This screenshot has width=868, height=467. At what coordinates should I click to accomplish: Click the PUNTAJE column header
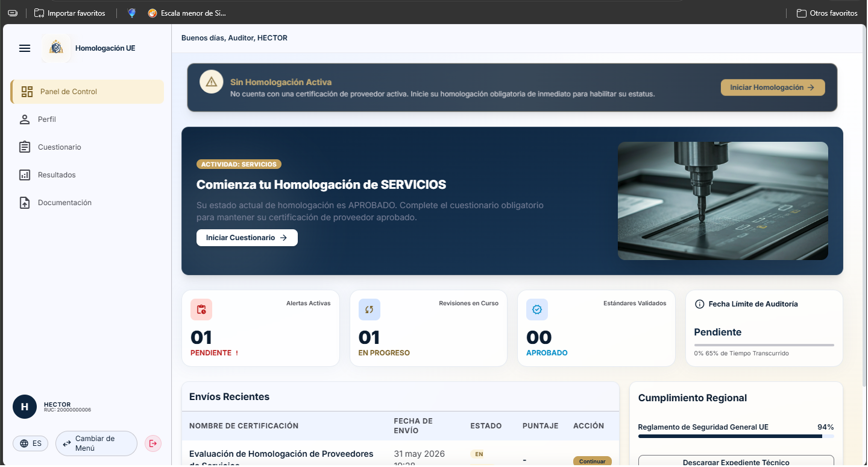[541, 426]
